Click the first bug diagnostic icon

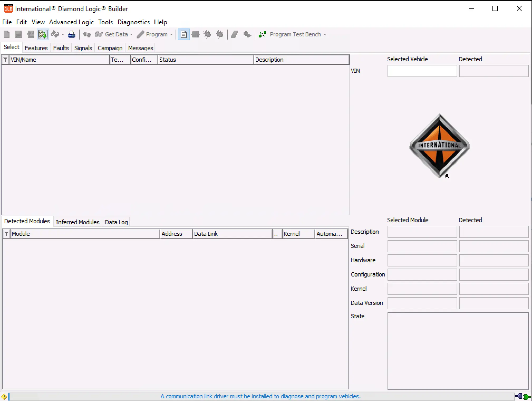pos(207,34)
